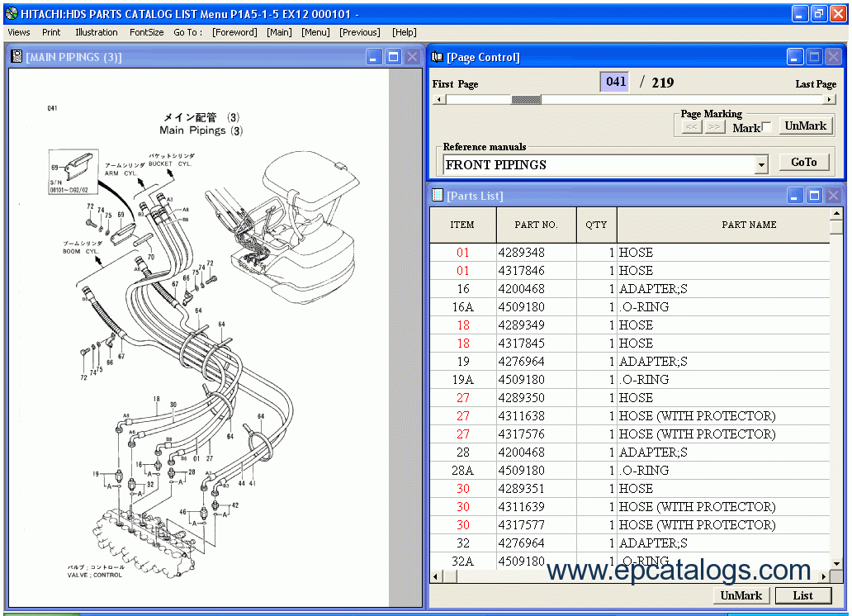Screen dimensions: 852x616
Task: Select item 19A in the parts list
Action: tap(463, 380)
